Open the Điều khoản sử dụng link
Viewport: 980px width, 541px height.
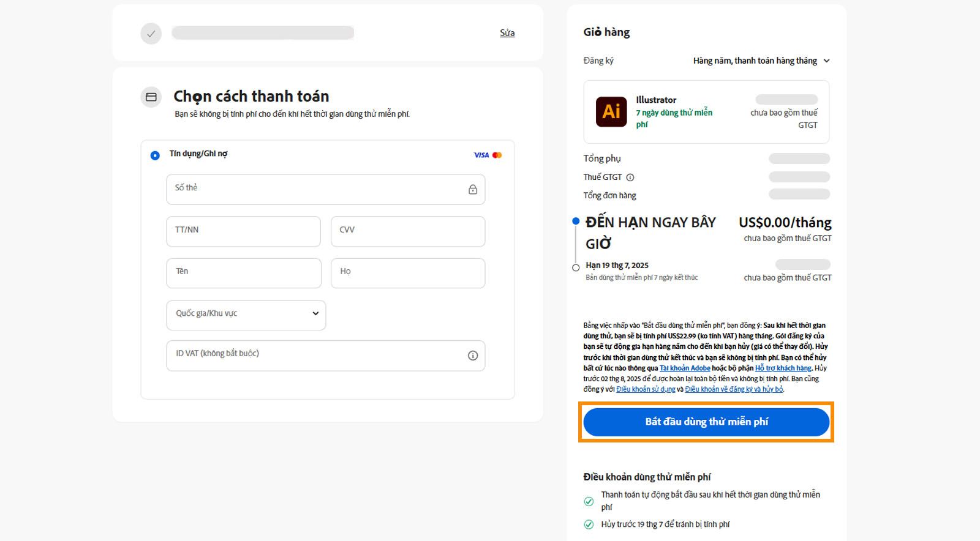646,389
